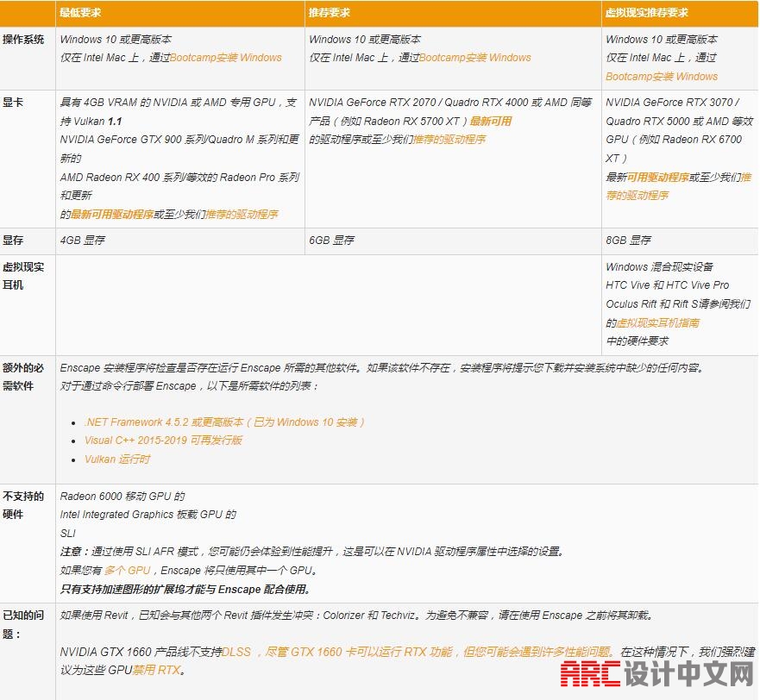The image size is (760, 700).
Task: Click 可用驱动程序 link in 虚拟现实推荐要求 column
Action: click(x=657, y=178)
